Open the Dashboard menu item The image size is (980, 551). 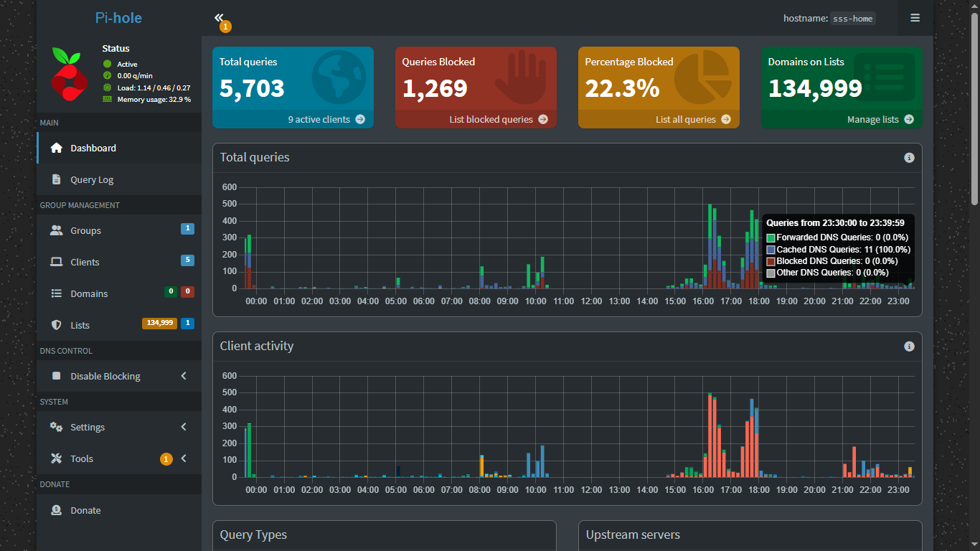pyautogui.click(x=119, y=148)
